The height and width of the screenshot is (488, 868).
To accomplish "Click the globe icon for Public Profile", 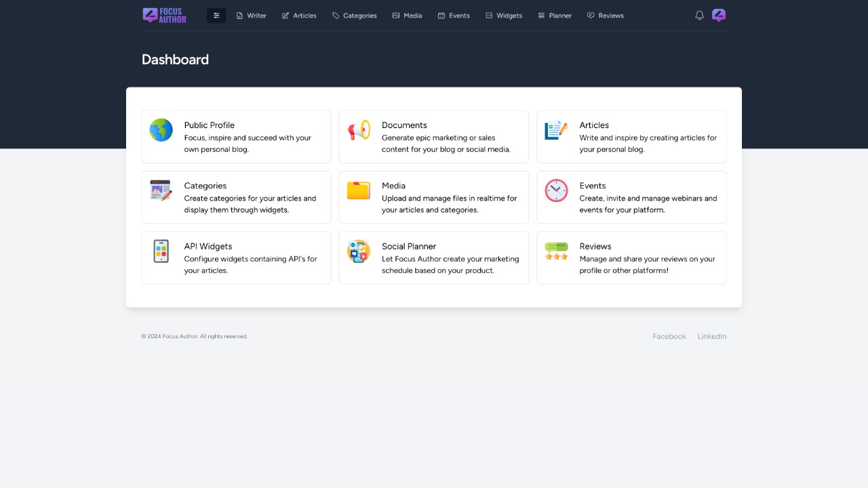I will pos(161,130).
